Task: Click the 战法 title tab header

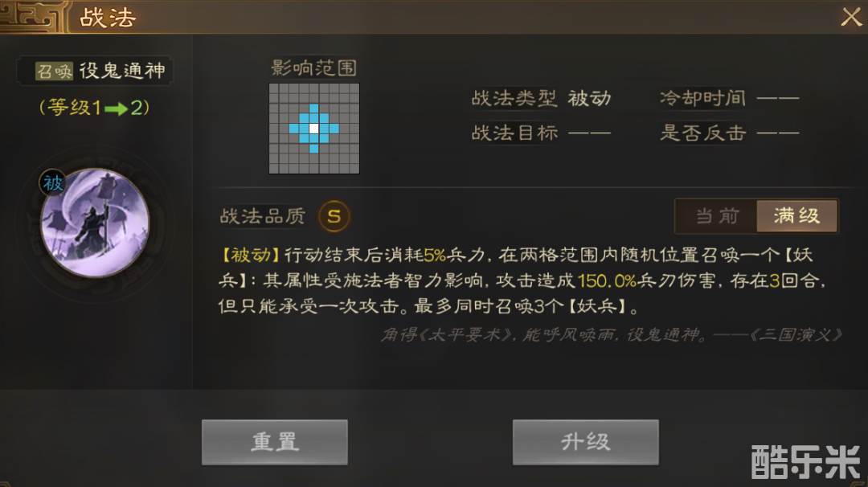Action: [108, 17]
